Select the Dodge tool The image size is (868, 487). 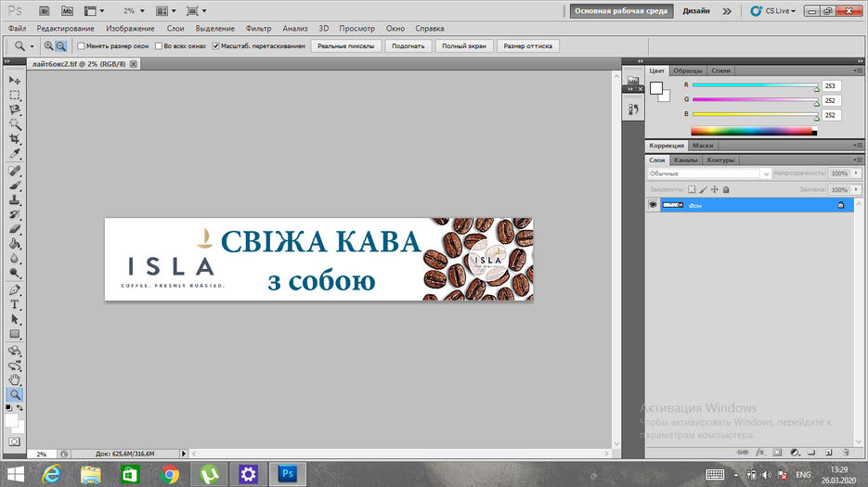click(15, 273)
